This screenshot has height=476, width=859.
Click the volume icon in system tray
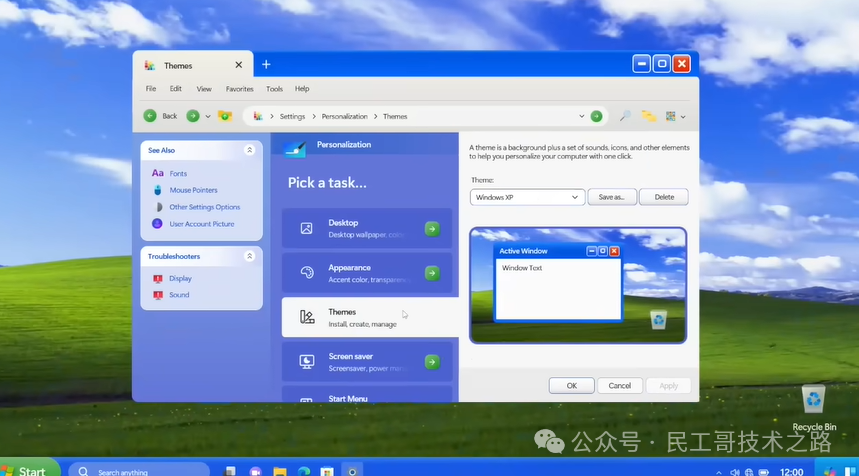click(x=735, y=472)
